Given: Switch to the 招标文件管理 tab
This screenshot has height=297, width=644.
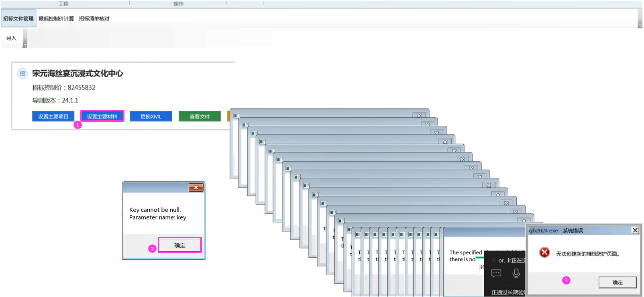Looking at the screenshot, I should point(18,18).
